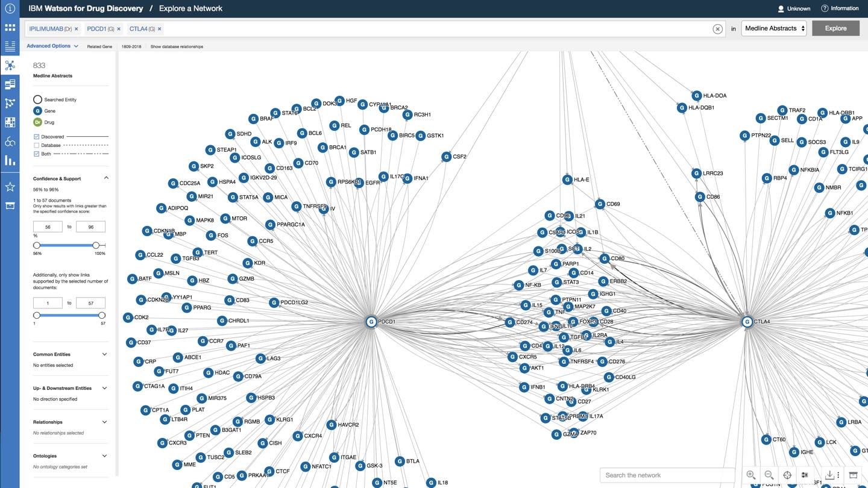
Task: Zoom in using the magnifier plus icon
Action: pos(751,475)
